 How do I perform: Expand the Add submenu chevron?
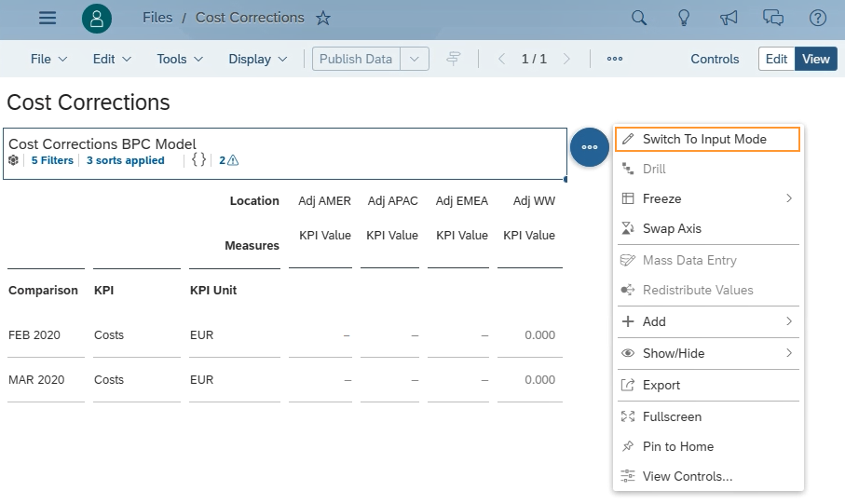(789, 321)
